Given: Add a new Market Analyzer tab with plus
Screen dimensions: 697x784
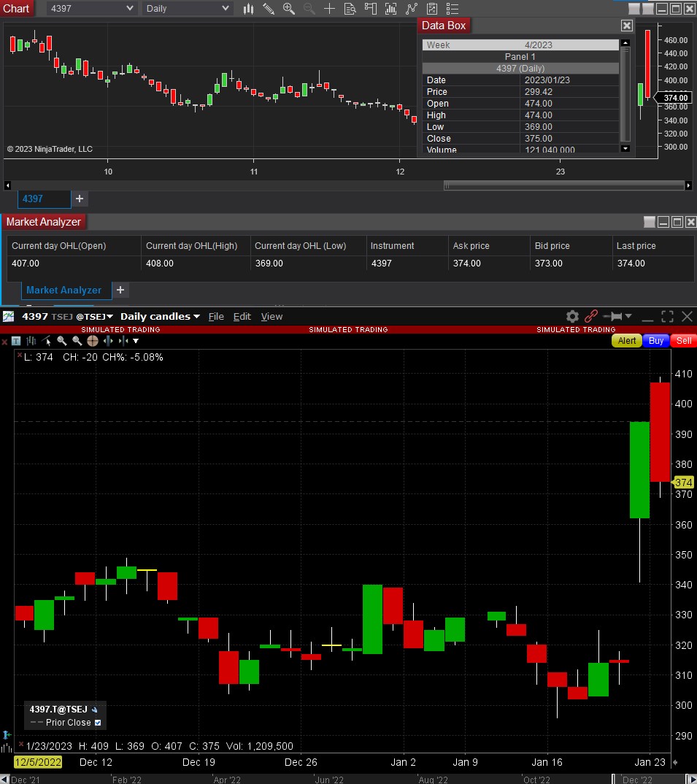Looking at the screenshot, I should tap(120, 290).
